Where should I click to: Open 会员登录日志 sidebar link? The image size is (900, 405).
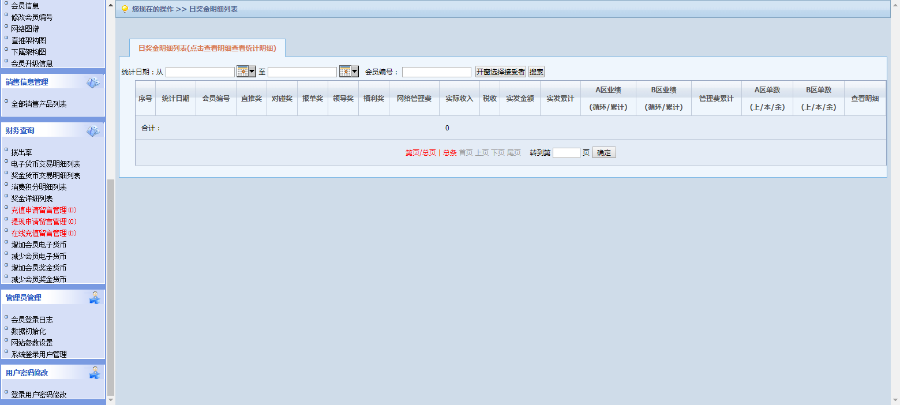coord(32,319)
